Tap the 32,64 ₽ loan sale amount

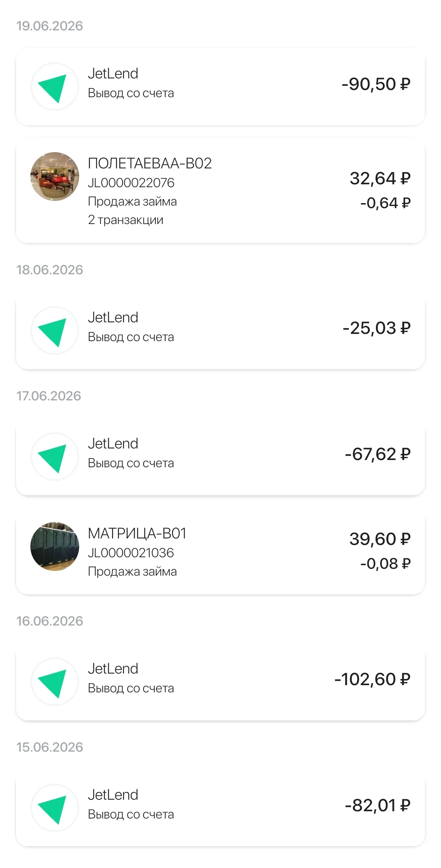[x=380, y=179]
